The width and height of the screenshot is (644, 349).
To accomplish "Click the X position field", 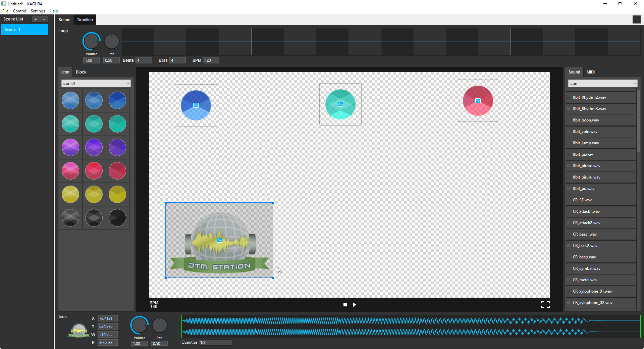I will pos(108,318).
